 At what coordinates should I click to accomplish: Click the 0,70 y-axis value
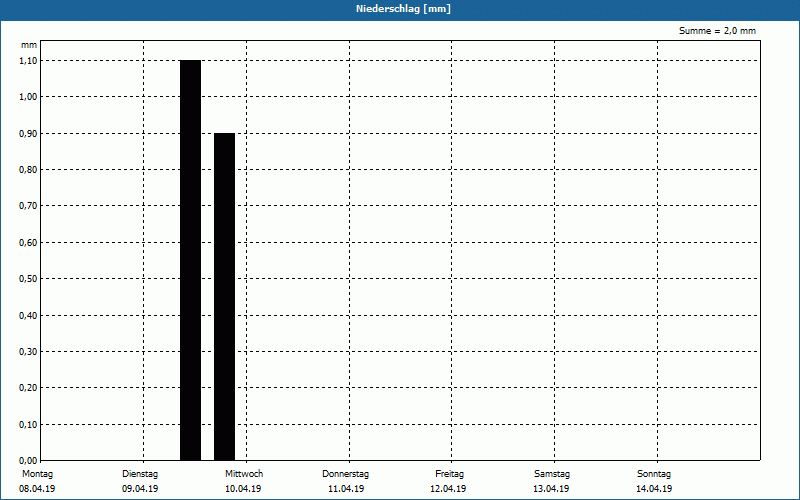28,206
